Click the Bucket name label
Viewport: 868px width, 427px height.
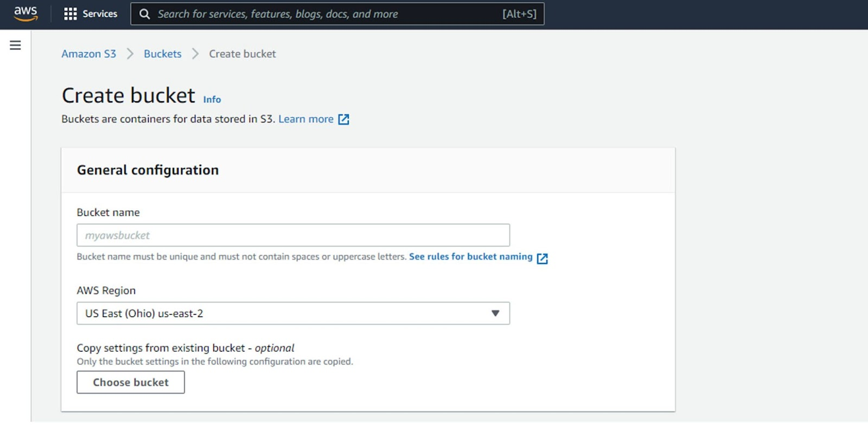108,212
